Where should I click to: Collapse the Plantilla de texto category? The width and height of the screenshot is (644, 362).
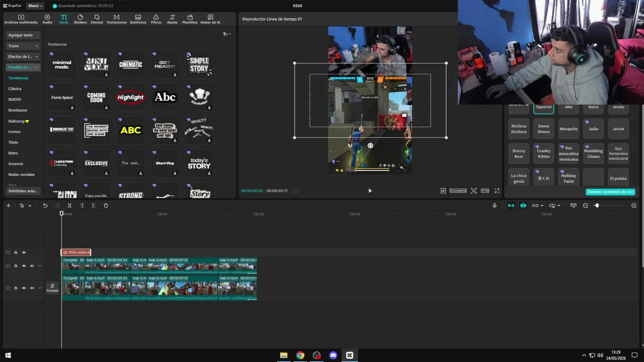click(23, 67)
